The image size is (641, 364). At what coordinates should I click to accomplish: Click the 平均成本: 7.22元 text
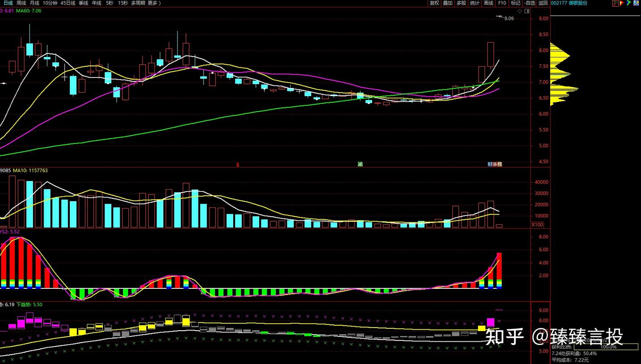pos(570,360)
